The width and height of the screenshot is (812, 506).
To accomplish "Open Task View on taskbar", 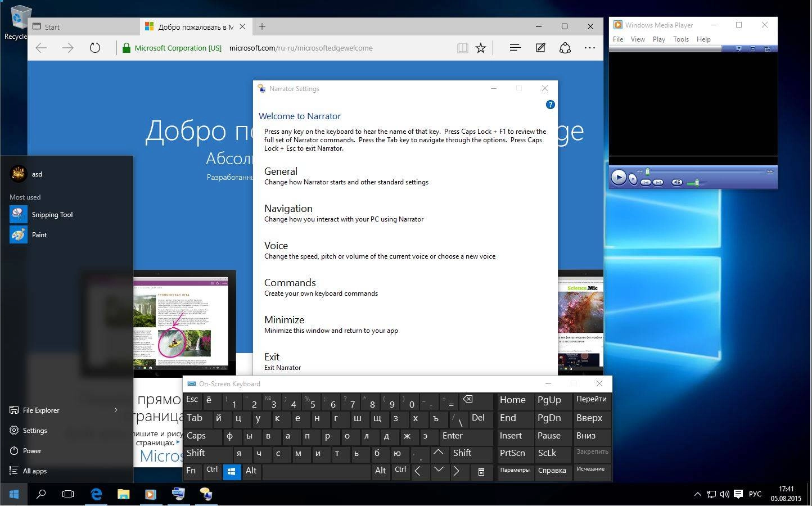I will tap(68, 494).
